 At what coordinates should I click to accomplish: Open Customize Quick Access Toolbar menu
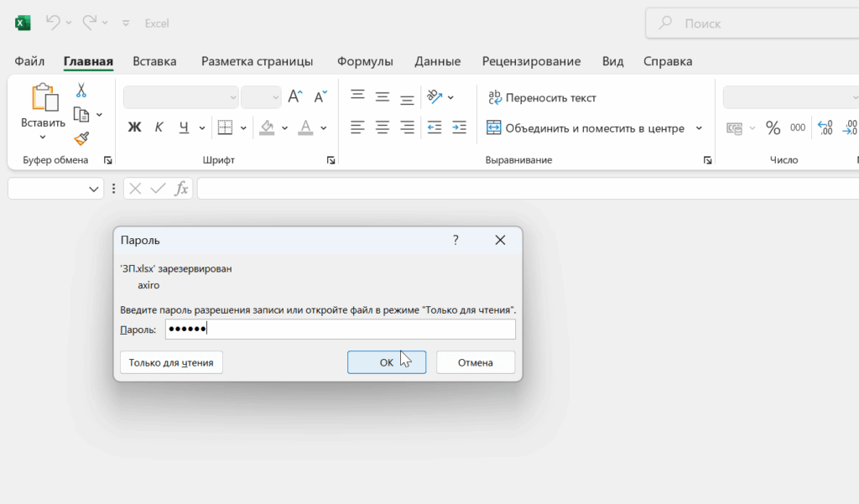tap(126, 23)
